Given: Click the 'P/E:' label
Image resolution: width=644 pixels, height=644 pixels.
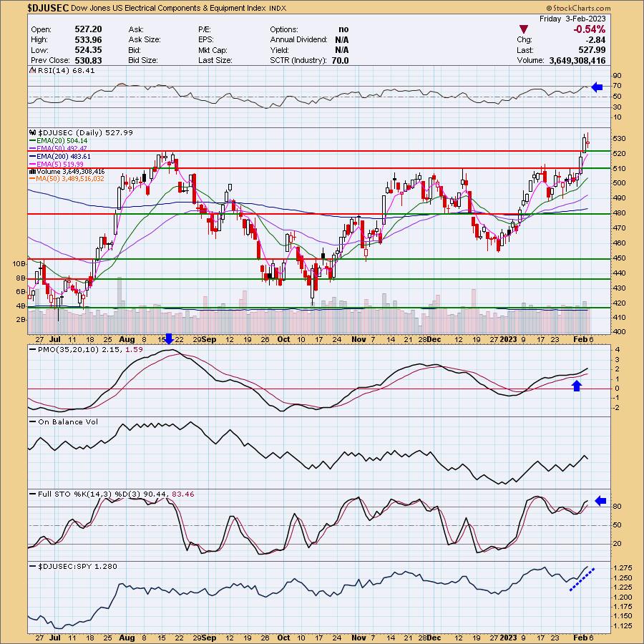Looking at the screenshot, I should coord(205,29).
